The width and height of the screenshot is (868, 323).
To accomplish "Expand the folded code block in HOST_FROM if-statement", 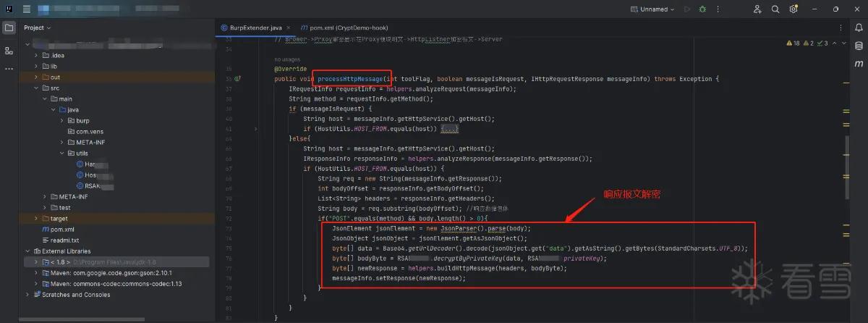I will tap(450, 128).
